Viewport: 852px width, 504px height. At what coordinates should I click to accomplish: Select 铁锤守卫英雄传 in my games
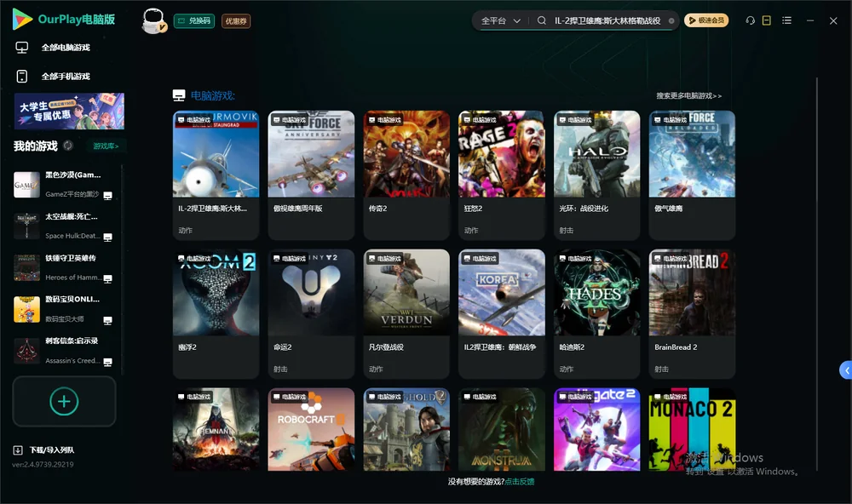(x=66, y=267)
